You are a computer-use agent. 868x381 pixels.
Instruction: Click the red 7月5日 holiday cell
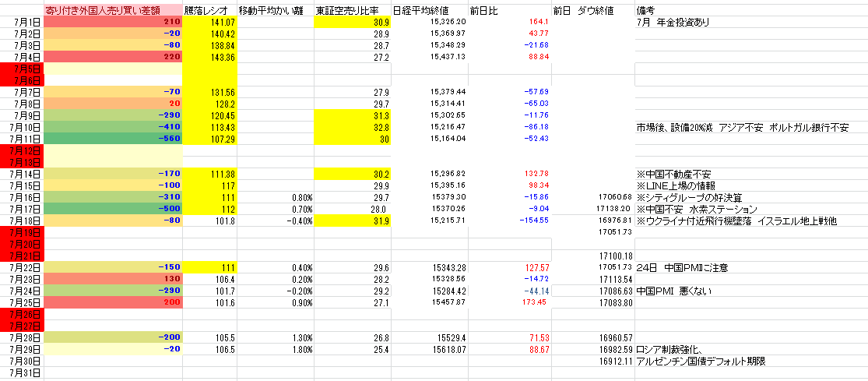coord(22,69)
